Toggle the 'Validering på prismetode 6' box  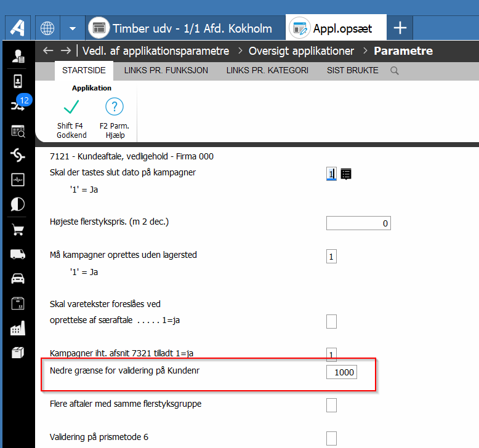pos(331,438)
